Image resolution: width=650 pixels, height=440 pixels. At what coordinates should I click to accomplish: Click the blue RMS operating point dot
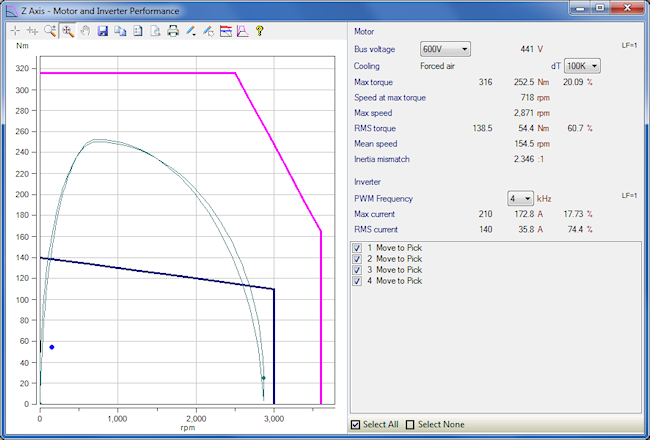pyautogui.click(x=52, y=347)
